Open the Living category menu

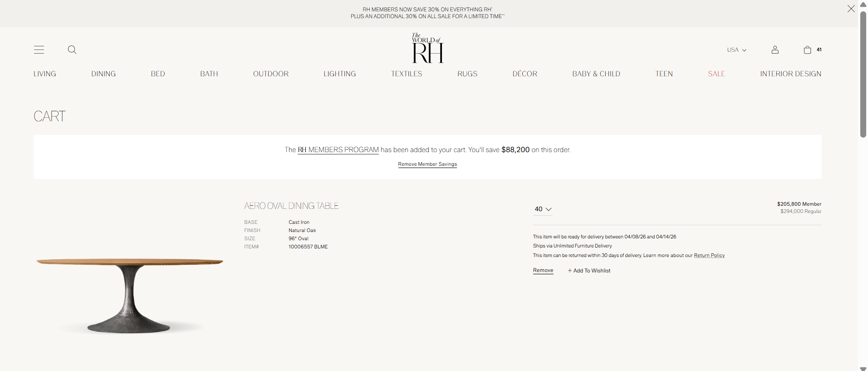pos(44,74)
